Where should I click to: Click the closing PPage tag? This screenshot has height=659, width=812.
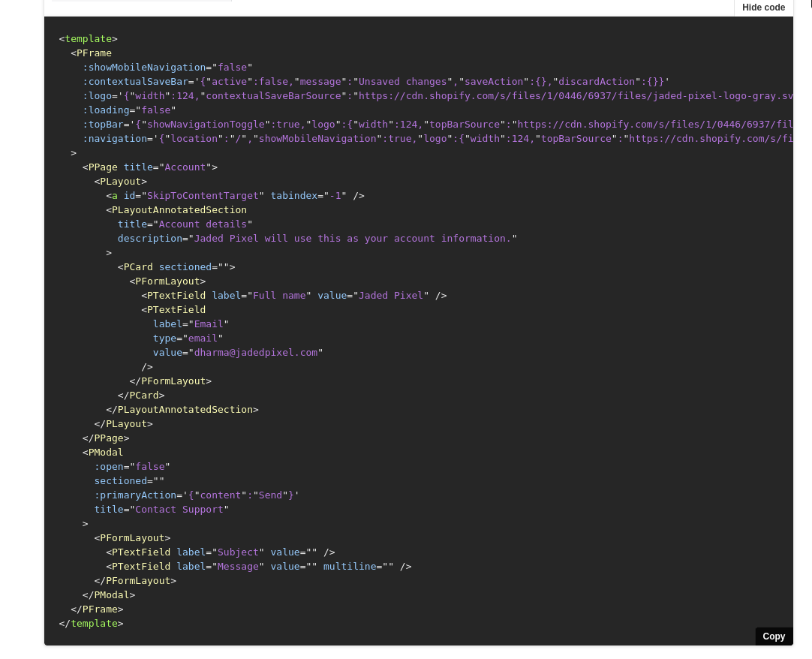pyautogui.click(x=106, y=438)
